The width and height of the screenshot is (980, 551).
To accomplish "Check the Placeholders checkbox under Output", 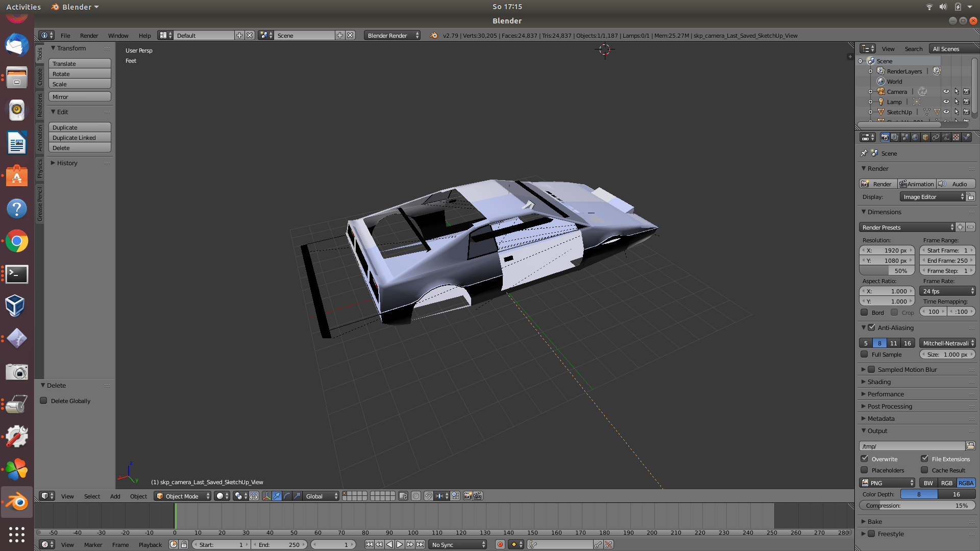I will tap(864, 470).
